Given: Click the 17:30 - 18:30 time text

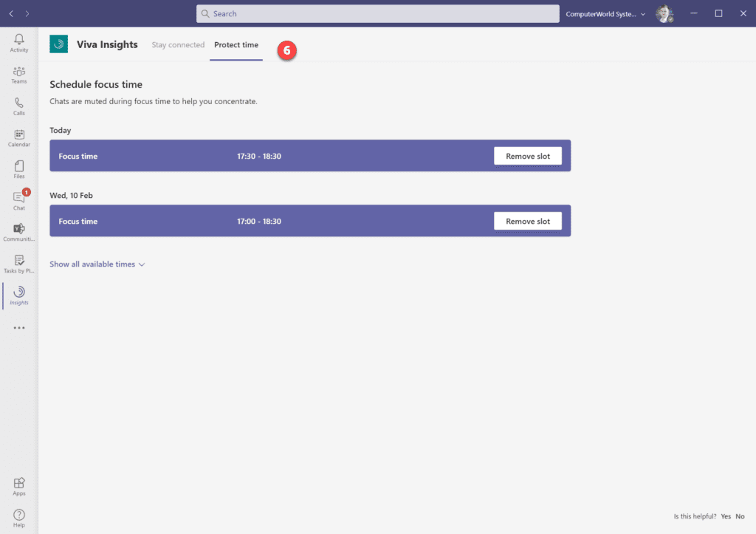Looking at the screenshot, I should pyautogui.click(x=259, y=156).
